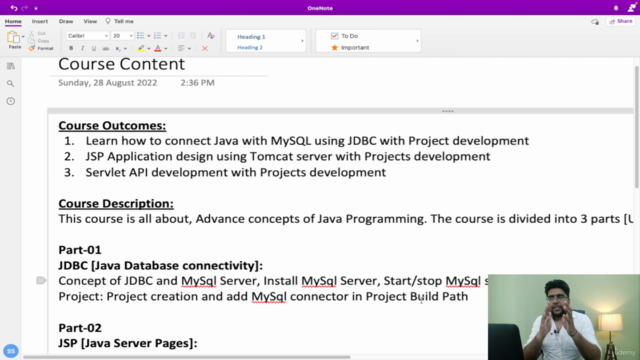Viewport: 640px width, 360px height.
Task: Click the Tell me search box
Action: pyautogui.click(x=120, y=21)
